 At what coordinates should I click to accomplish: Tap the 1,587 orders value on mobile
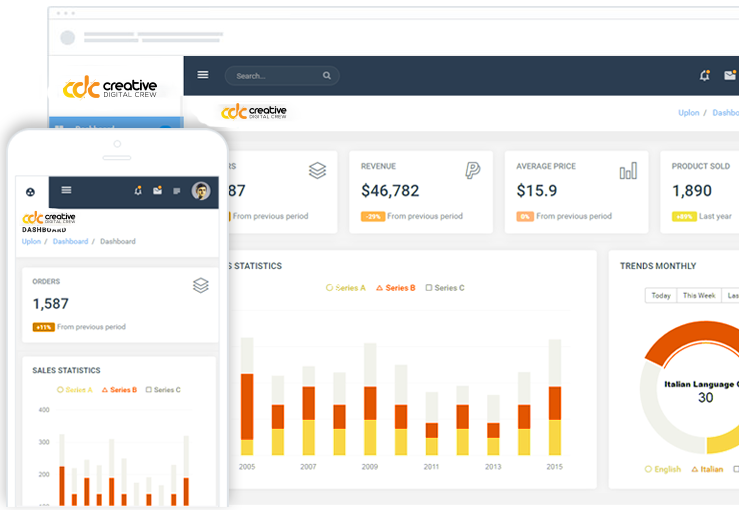click(50, 304)
